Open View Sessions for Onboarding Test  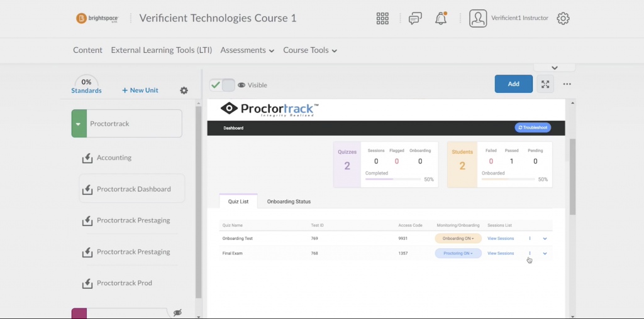click(x=500, y=238)
